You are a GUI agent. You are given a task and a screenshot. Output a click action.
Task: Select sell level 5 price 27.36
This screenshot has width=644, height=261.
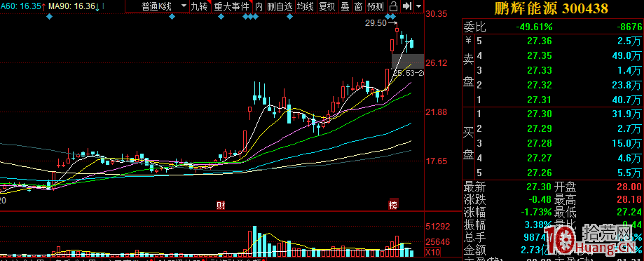pos(540,41)
